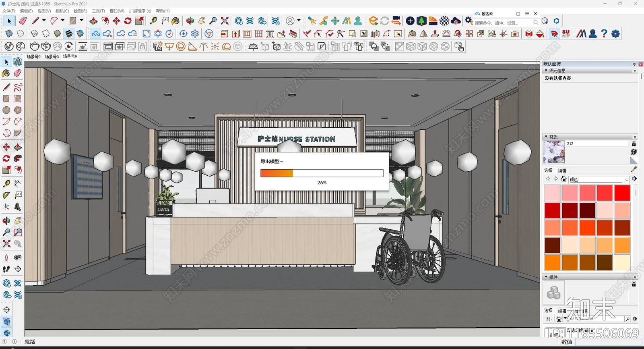Select the Push/Pull tool in top toolbar
The image size is (644, 349).
click(x=93, y=21)
